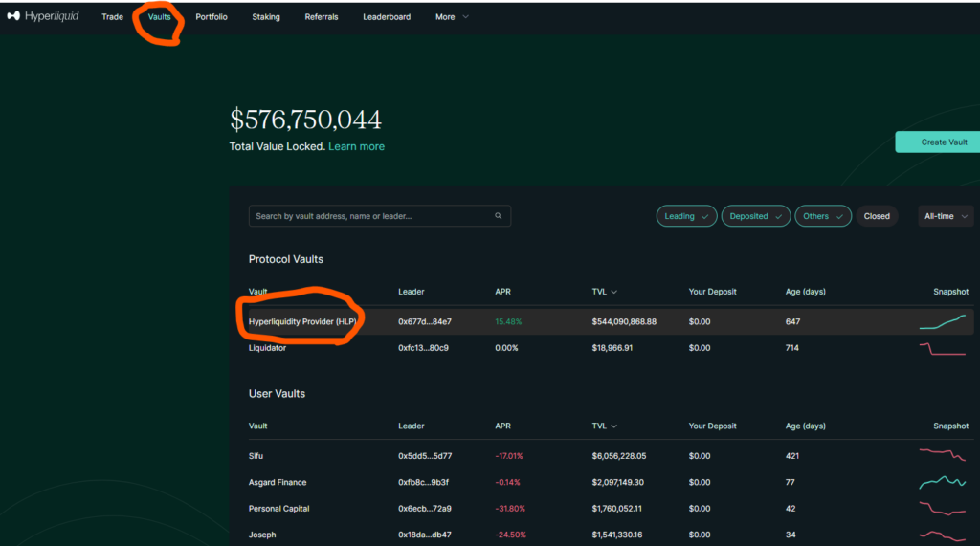Screen dimensions: 980x546
Task: Sort Protocol Vaults by TVL column
Action: point(604,292)
